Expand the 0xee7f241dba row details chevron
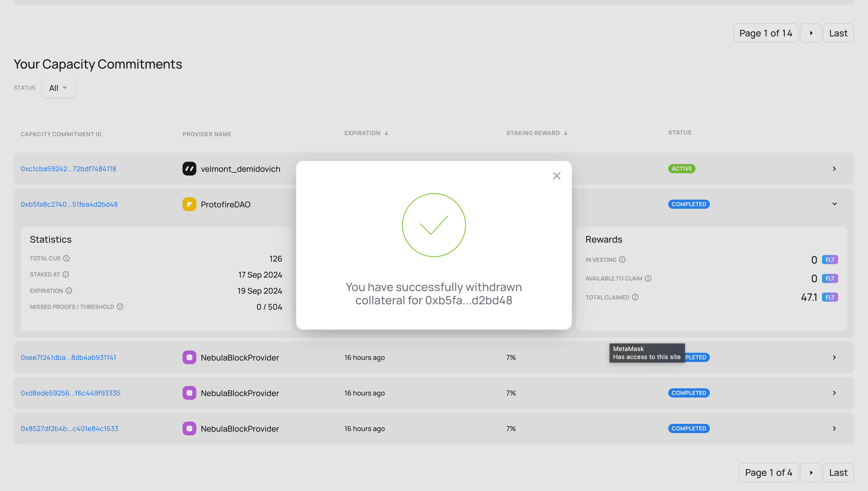Viewport: 868px width, 491px height. [834, 357]
